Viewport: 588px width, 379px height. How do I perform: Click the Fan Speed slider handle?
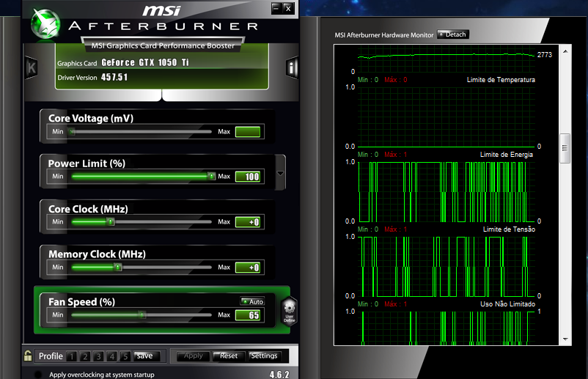142,315
